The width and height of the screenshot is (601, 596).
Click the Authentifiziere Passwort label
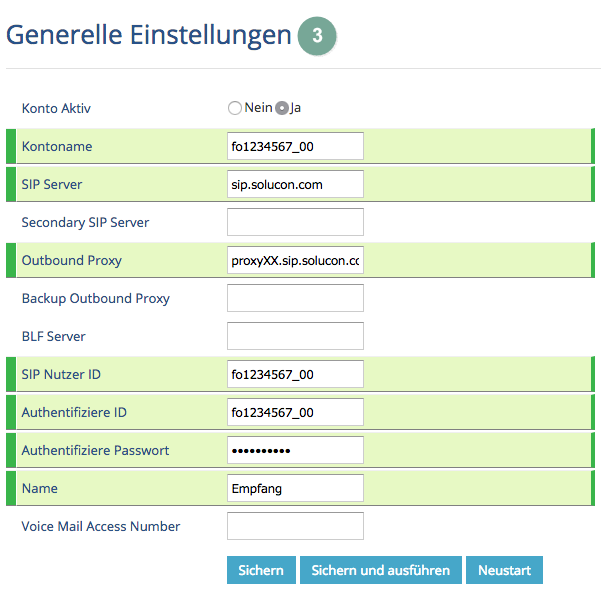95,450
